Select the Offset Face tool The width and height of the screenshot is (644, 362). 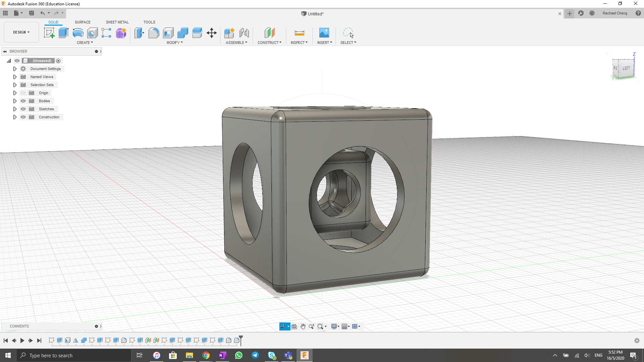pos(197,33)
